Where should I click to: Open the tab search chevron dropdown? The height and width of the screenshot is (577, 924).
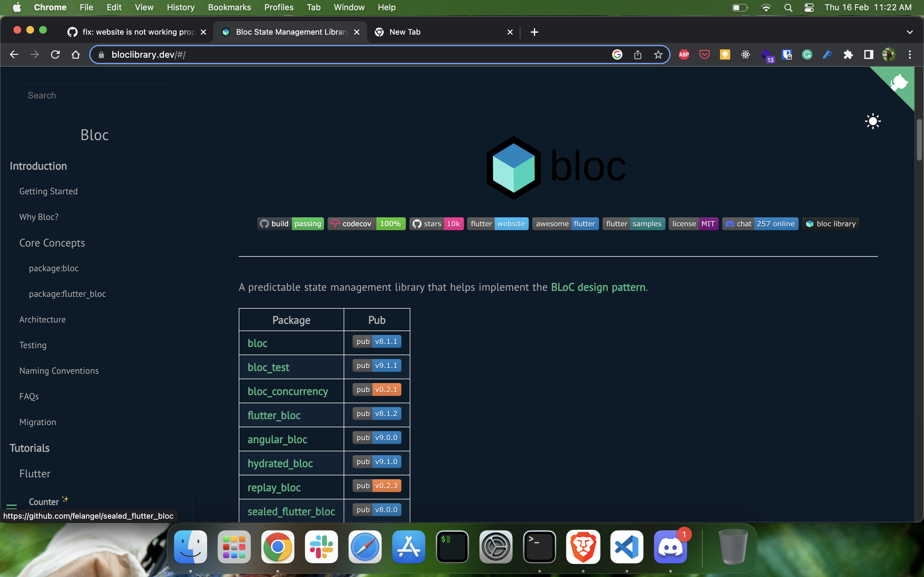tap(910, 32)
